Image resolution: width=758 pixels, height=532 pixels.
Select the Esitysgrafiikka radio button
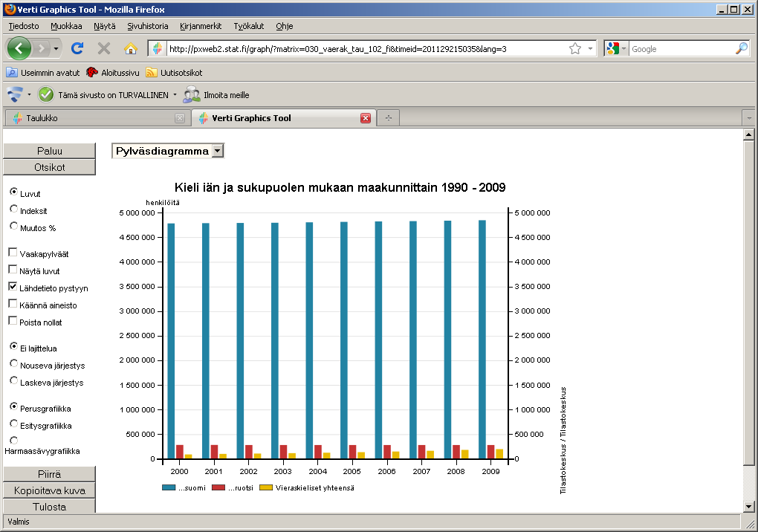coord(13,424)
